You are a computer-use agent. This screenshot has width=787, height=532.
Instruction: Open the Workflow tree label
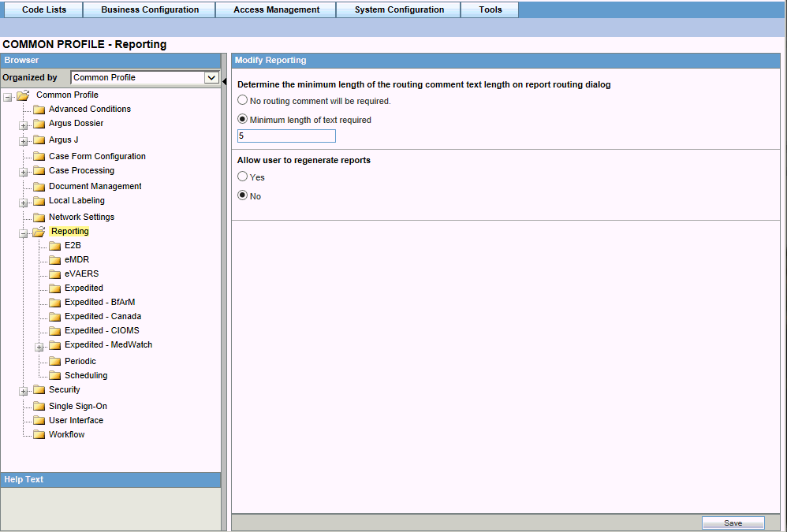click(67, 434)
